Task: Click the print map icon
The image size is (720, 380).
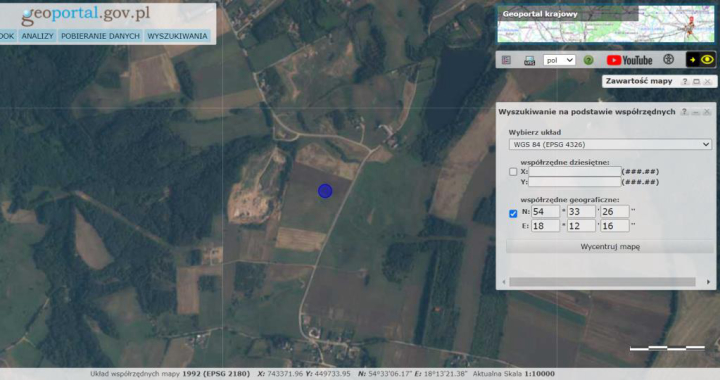Action: click(529, 61)
